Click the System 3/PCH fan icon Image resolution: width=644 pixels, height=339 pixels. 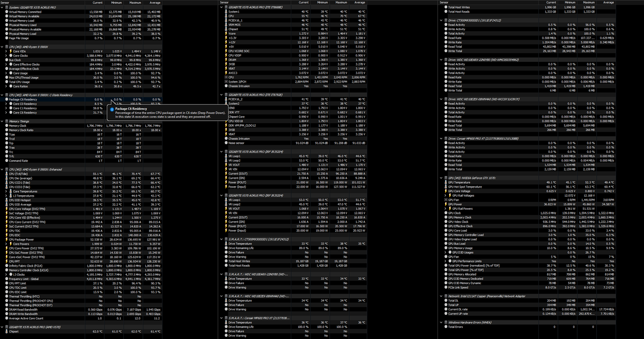(x=226, y=81)
